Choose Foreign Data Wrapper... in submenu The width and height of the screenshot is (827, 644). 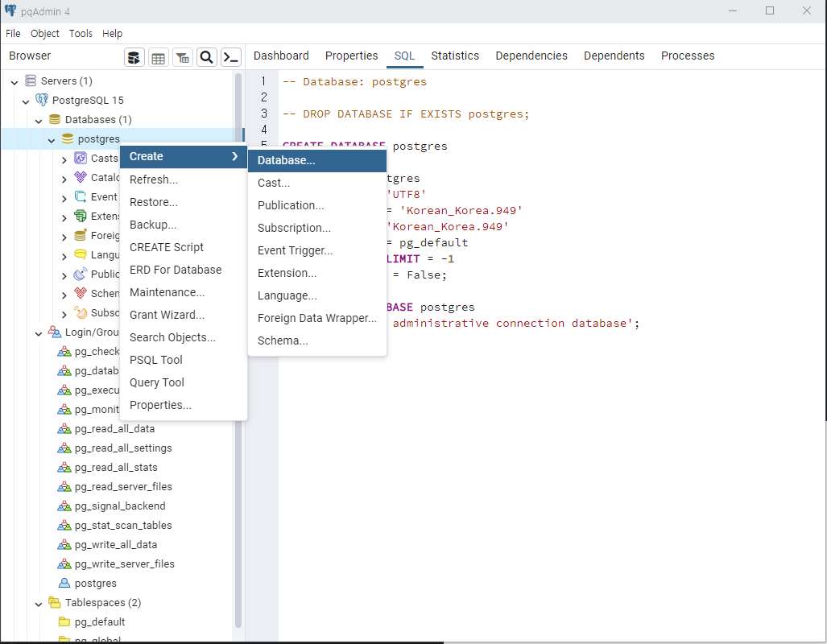coord(317,318)
